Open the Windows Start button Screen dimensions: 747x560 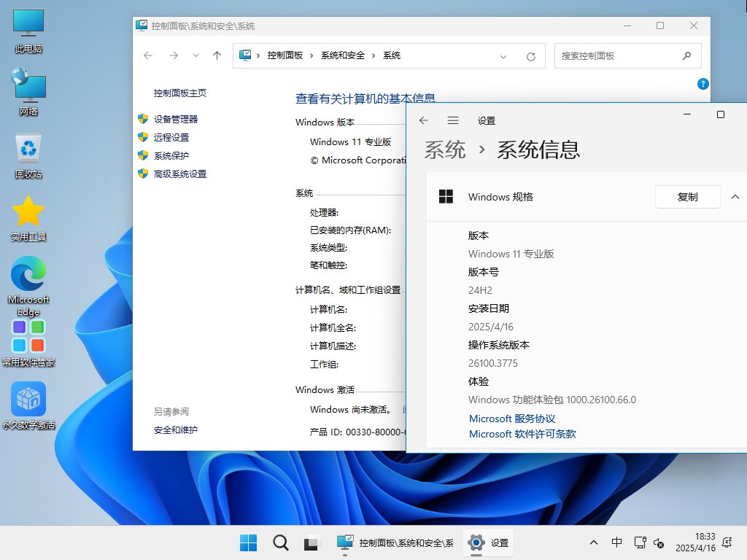pyautogui.click(x=248, y=542)
